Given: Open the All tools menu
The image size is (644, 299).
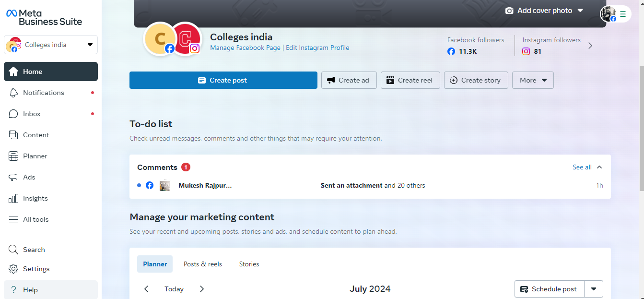Looking at the screenshot, I should click(x=35, y=219).
